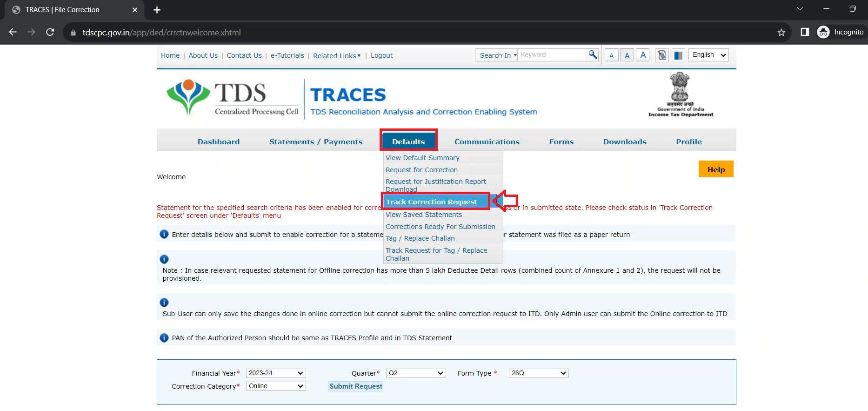Open the Defaults menu
The height and width of the screenshot is (411, 868).
pyautogui.click(x=408, y=141)
